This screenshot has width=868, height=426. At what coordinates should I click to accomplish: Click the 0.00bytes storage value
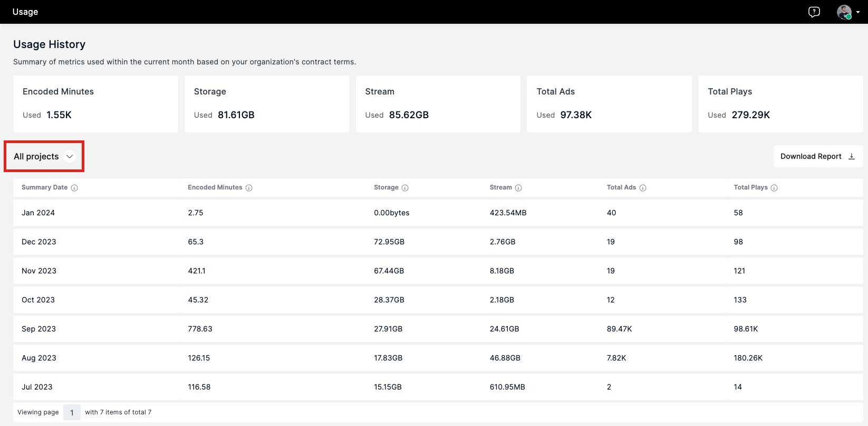coord(392,213)
